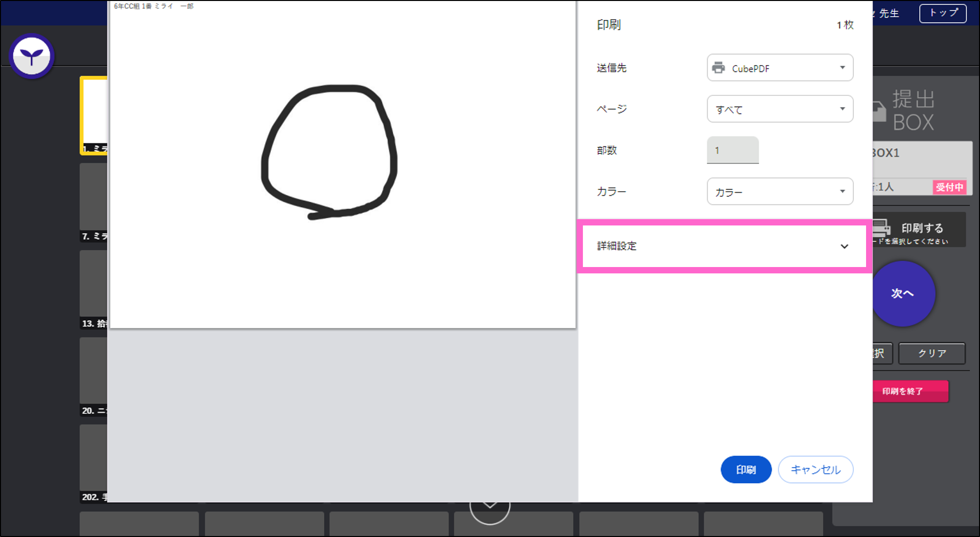Click the sprout app logo icon
The height and width of the screenshot is (537, 980).
pyautogui.click(x=31, y=55)
